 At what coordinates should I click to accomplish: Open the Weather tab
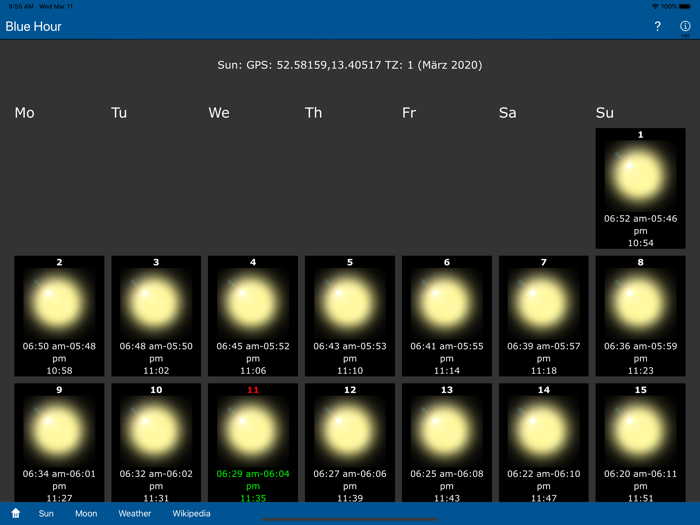(x=135, y=513)
